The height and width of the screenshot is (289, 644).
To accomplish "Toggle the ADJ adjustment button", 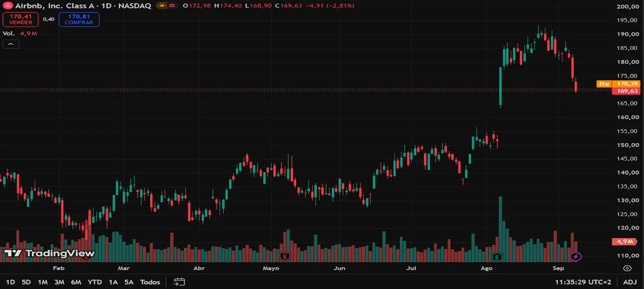I will (630, 282).
